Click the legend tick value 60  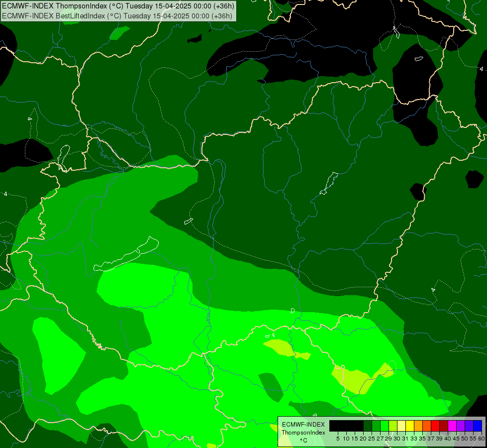pyautogui.click(x=482, y=439)
